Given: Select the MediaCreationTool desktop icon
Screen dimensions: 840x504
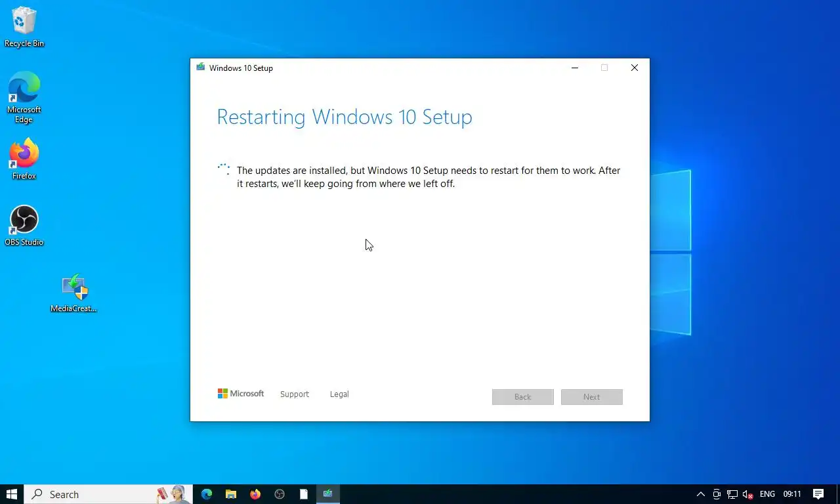Looking at the screenshot, I should coord(74,293).
